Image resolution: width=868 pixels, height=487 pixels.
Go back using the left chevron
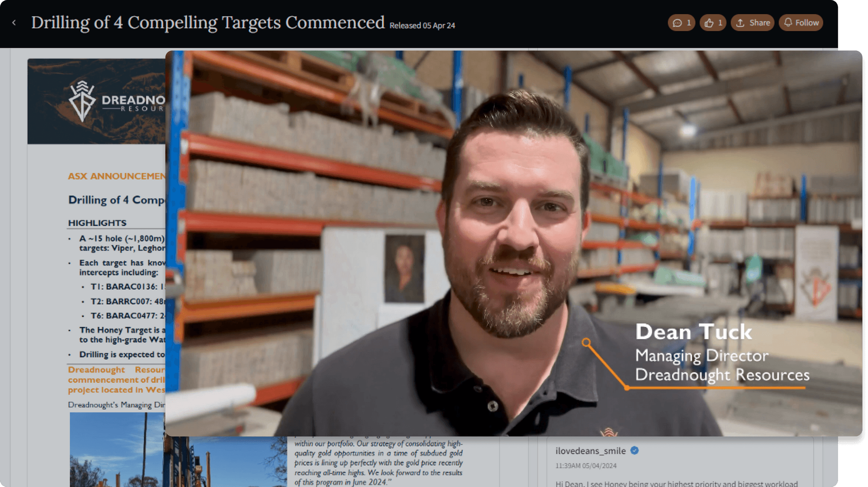pos(14,23)
